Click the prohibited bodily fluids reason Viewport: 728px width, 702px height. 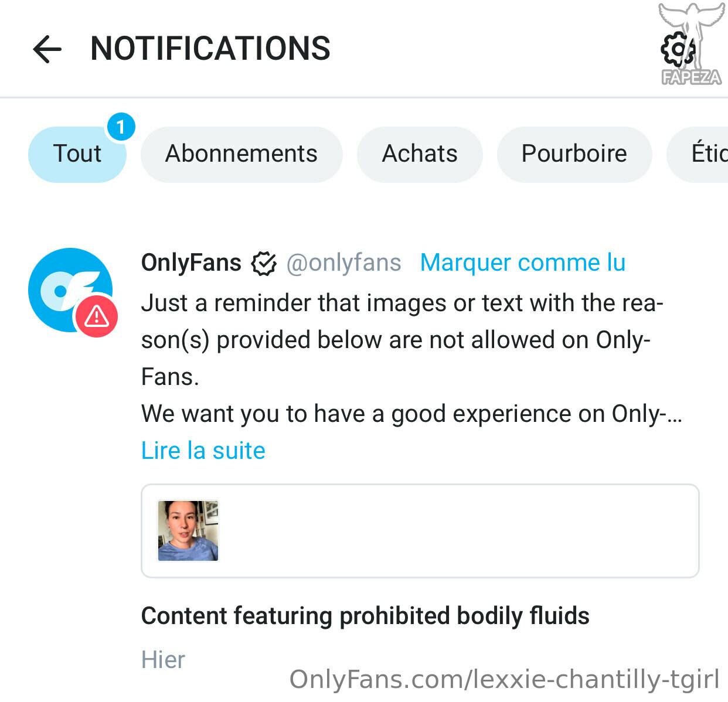(x=365, y=616)
